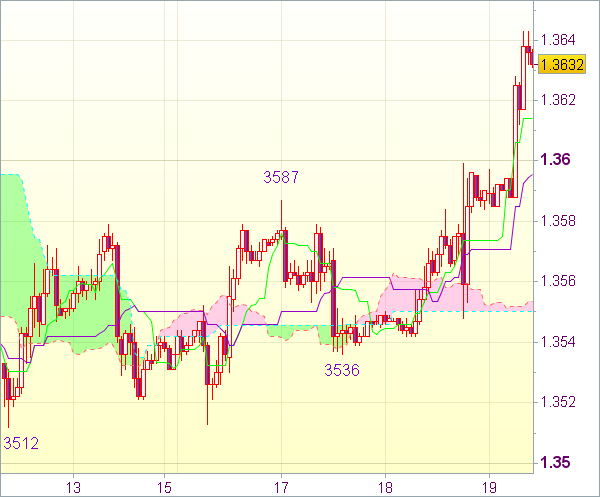Click date label 13 on time axis
Viewport: 600px width, 497px height.
click(73, 488)
